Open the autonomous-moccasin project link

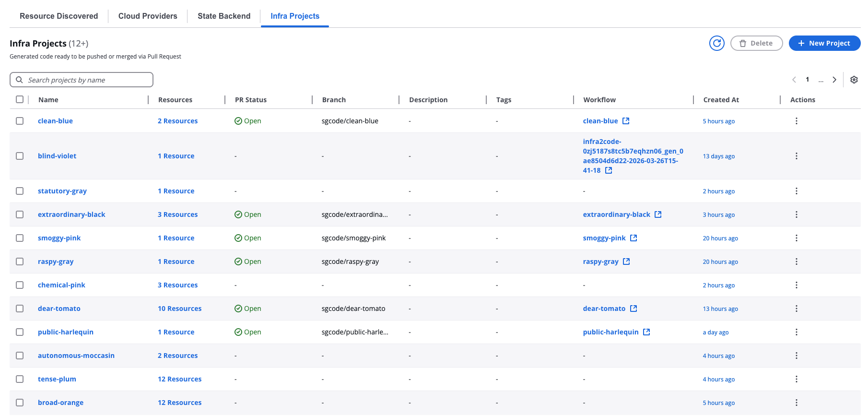pyautogui.click(x=76, y=356)
